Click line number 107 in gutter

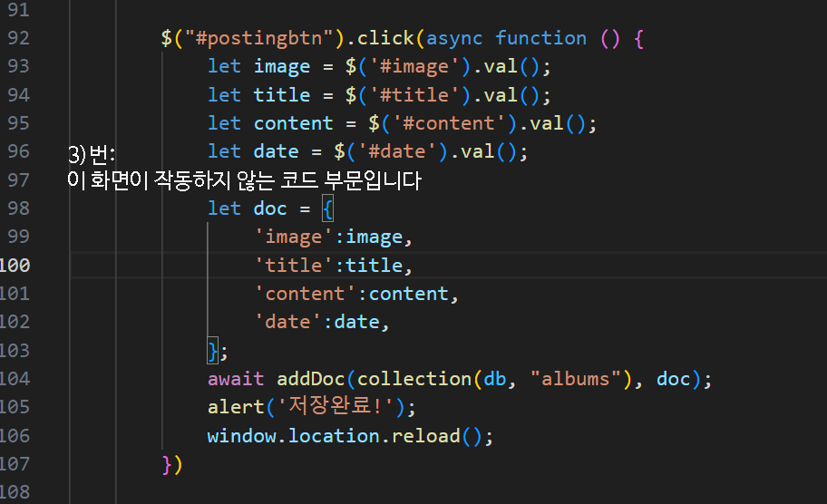pyautogui.click(x=15, y=464)
